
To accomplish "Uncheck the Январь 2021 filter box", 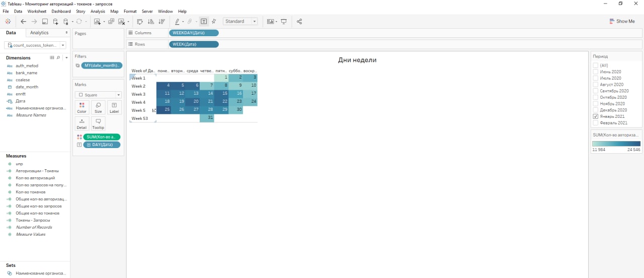I will tap(596, 116).
